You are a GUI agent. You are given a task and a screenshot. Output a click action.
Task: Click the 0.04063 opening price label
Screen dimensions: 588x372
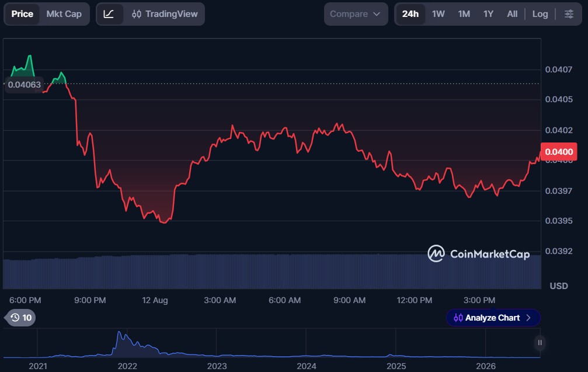click(x=24, y=84)
